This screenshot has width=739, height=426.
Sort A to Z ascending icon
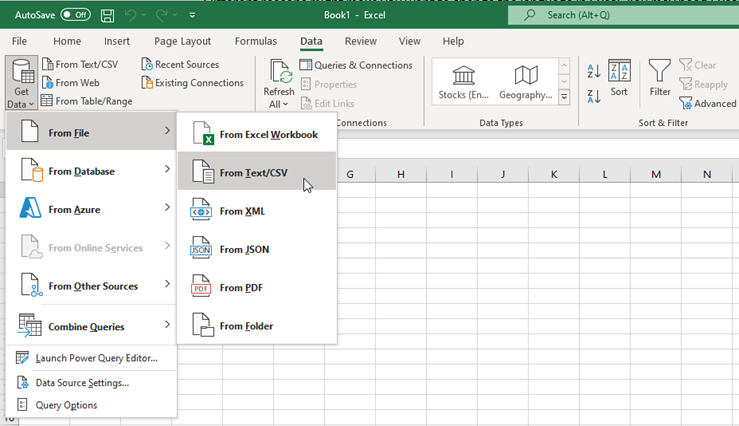[594, 71]
